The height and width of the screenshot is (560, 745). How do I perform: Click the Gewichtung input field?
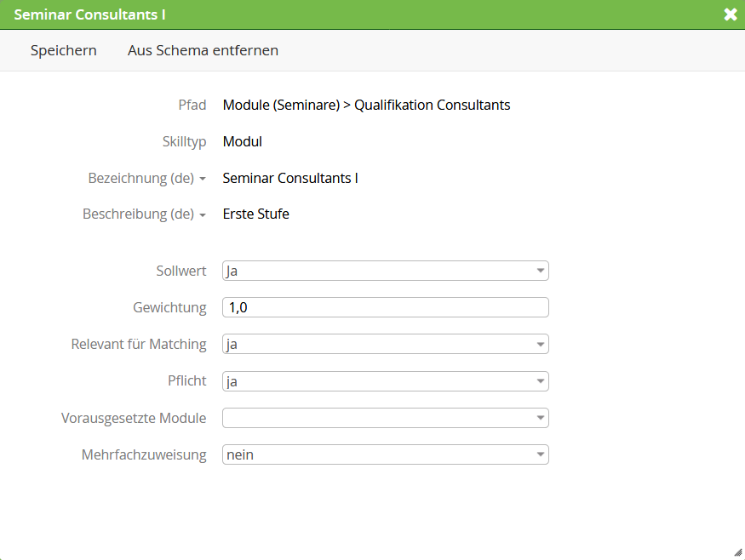pos(386,307)
